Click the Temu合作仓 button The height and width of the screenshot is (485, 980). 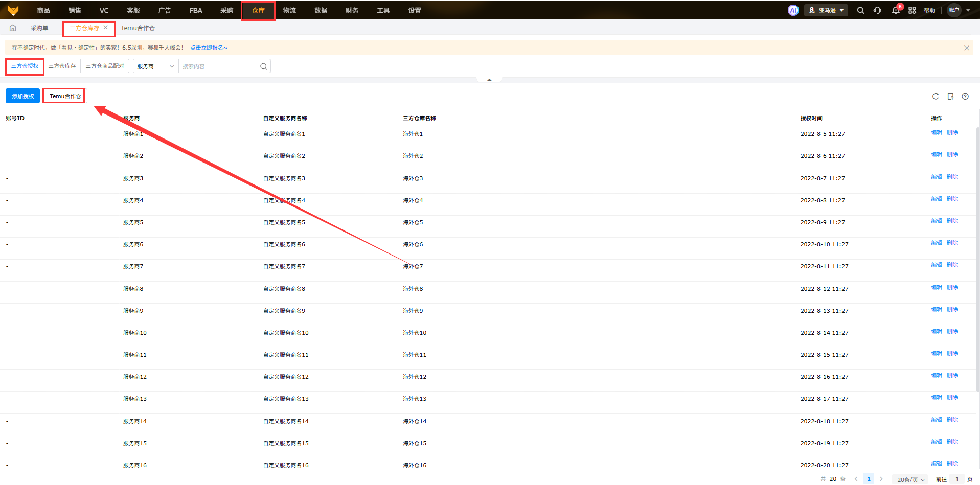[x=65, y=96]
